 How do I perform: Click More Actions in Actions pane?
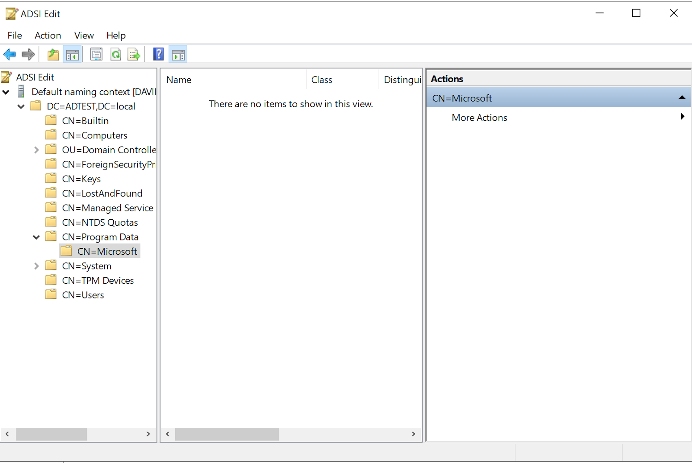pyautogui.click(x=479, y=118)
